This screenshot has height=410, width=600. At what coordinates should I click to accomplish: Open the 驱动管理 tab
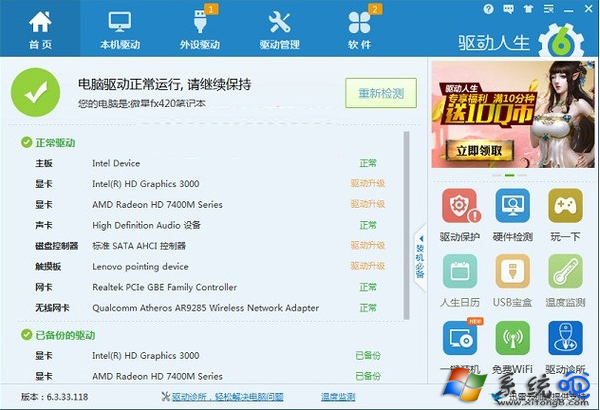[280, 29]
